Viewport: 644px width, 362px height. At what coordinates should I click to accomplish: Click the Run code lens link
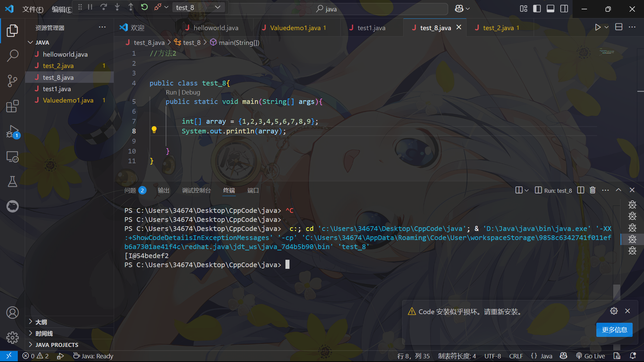171,93
